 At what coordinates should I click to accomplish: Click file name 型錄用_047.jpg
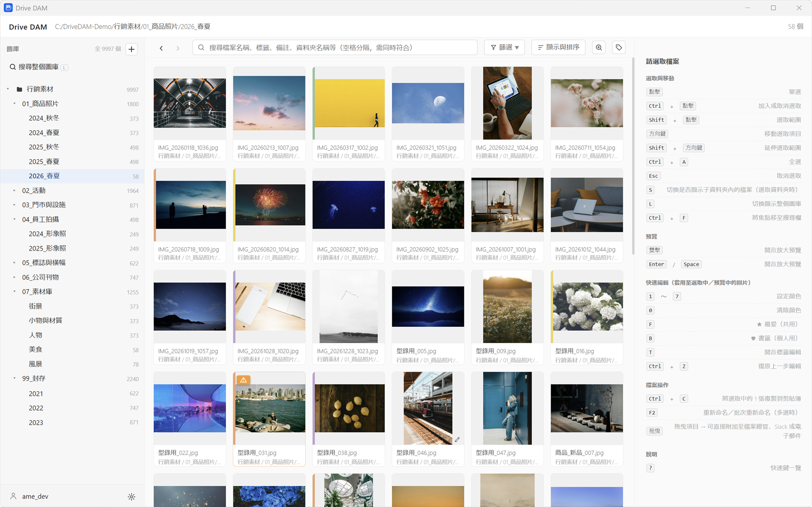click(x=496, y=453)
